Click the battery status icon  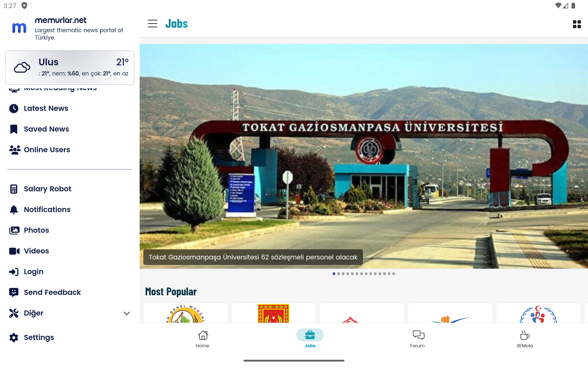[x=574, y=6]
